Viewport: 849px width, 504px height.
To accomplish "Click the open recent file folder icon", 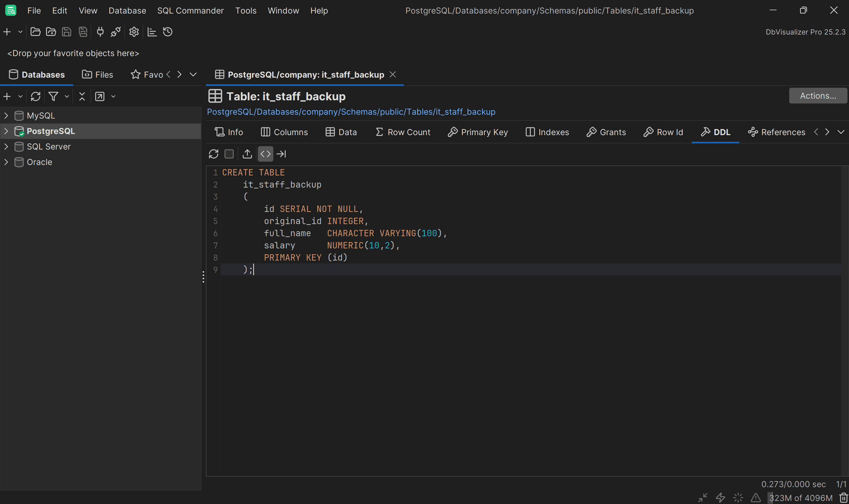I will 51,32.
